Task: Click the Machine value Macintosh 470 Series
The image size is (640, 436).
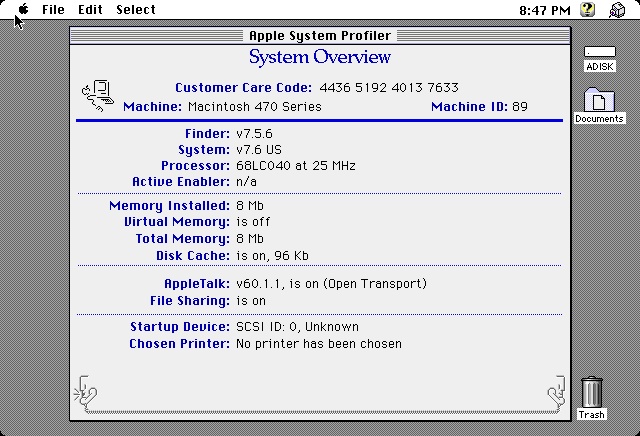Action: coord(255,107)
